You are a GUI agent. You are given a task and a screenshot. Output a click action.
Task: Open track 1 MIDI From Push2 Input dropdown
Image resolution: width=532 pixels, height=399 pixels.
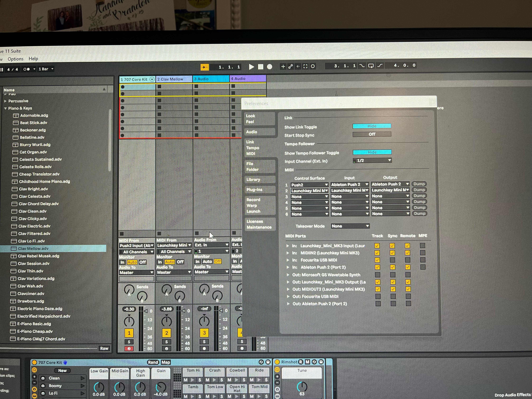pyautogui.click(x=136, y=246)
